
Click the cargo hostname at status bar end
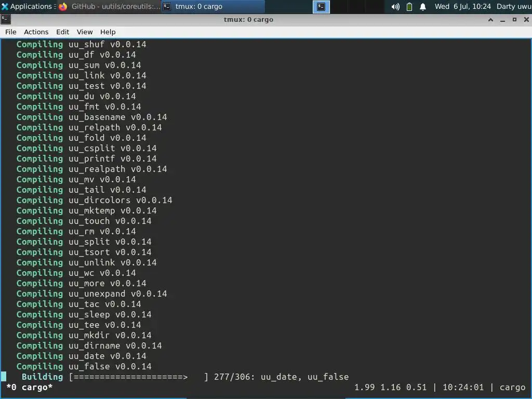[x=512, y=387]
